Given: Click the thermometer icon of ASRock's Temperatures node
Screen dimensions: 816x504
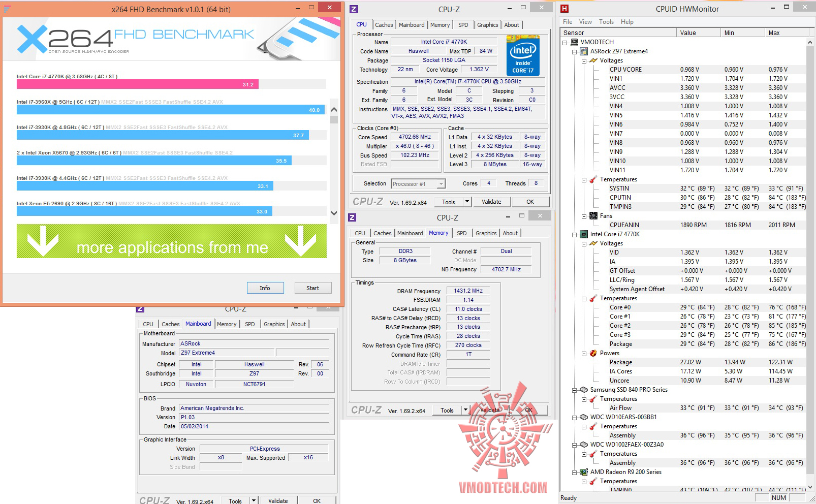Looking at the screenshot, I should point(593,179).
